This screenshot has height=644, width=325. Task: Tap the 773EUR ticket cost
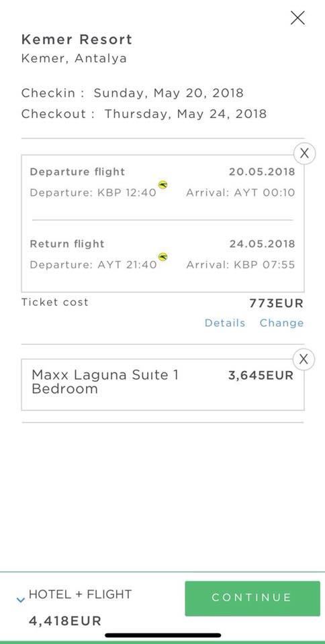tap(276, 303)
